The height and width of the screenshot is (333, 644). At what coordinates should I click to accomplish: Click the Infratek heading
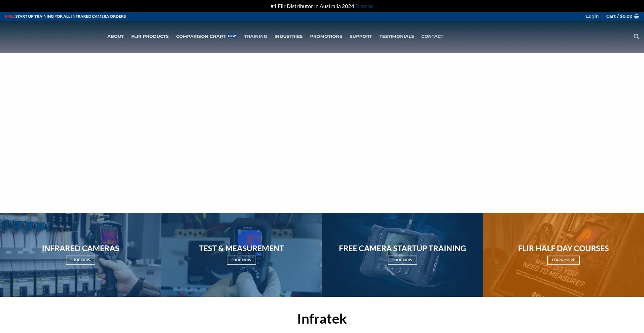coord(322,319)
